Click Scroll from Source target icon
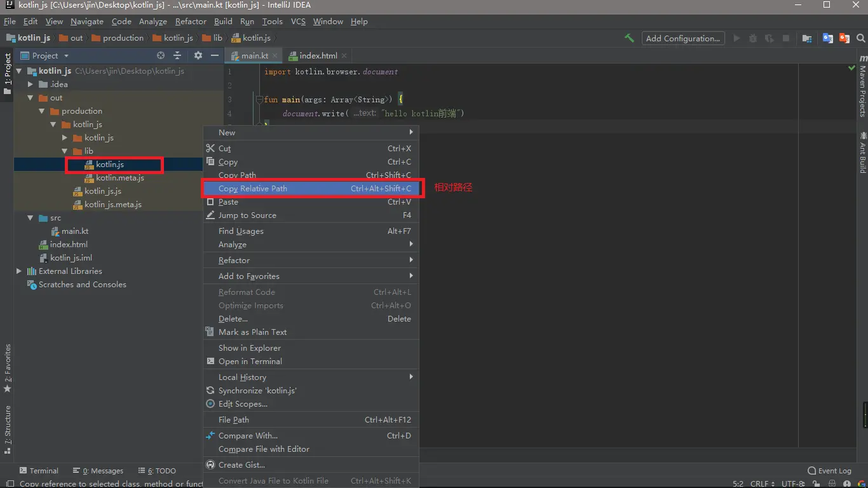868x488 pixels. pyautogui.click(x=161, y=55)
